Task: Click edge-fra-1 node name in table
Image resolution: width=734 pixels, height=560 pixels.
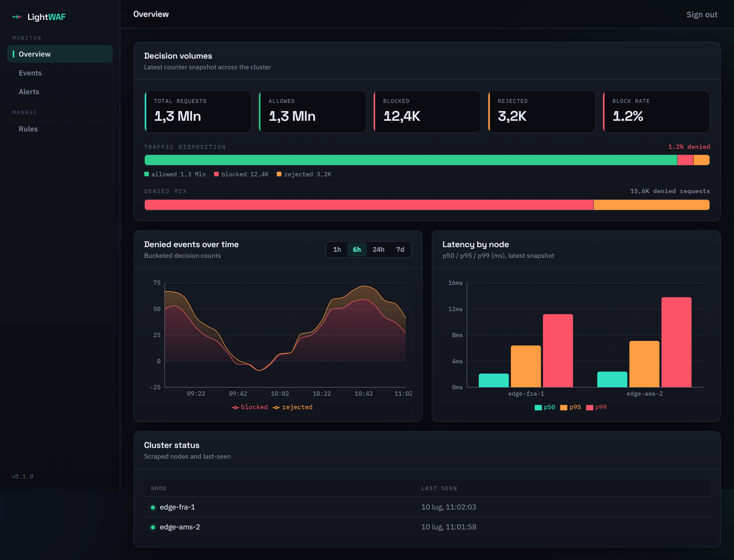Action: pyautogui.click(x=177, y=507)
